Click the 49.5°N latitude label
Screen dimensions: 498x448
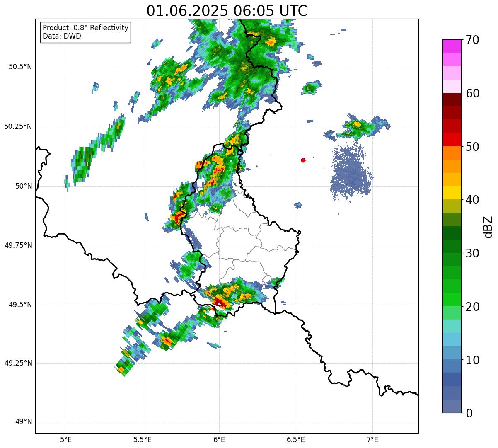[x=20, y=305]
